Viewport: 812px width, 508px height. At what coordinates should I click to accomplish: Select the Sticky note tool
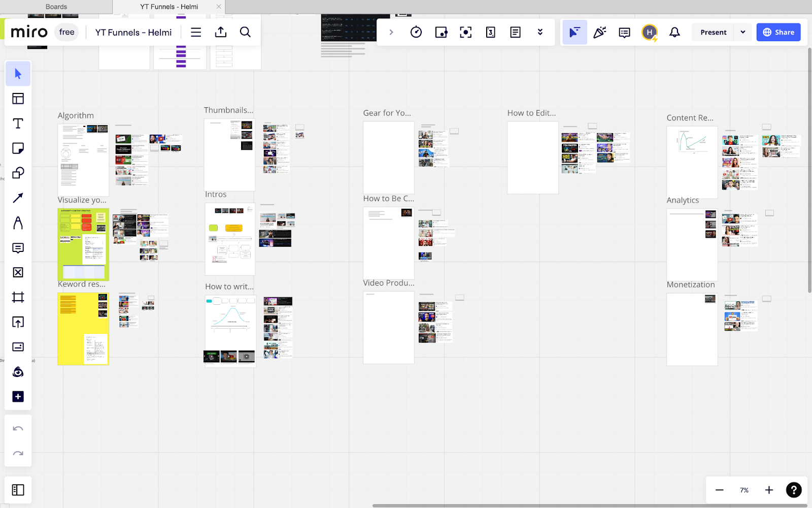click(18, 148)
